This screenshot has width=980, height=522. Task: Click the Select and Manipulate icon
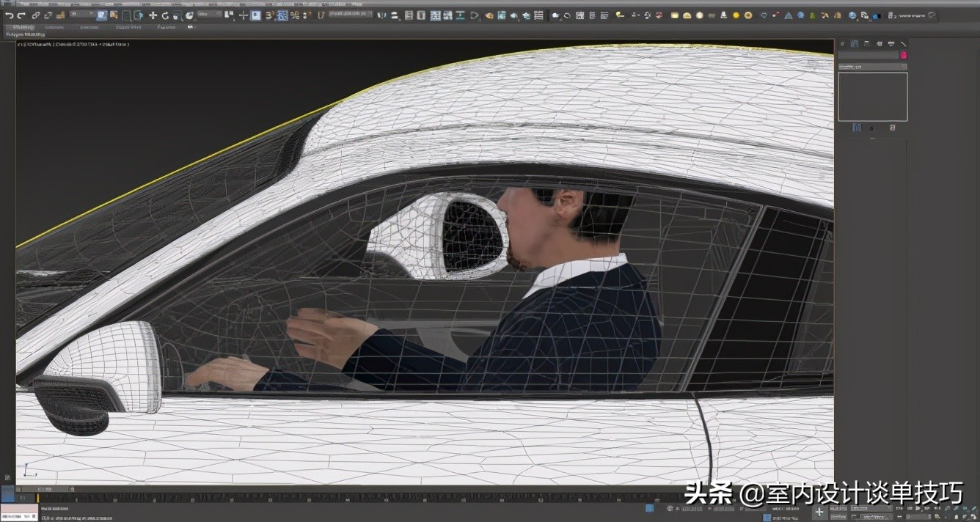[x=243, y=15]
